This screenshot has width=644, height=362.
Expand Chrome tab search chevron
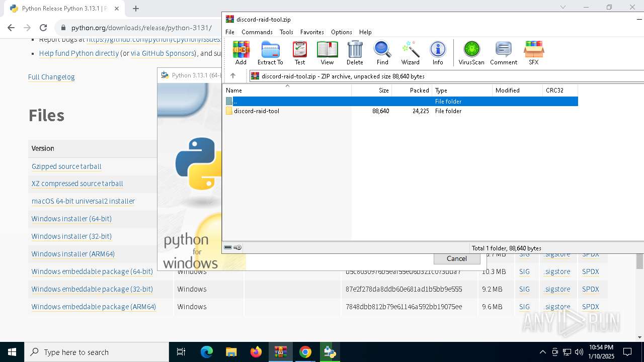(563, 7)
